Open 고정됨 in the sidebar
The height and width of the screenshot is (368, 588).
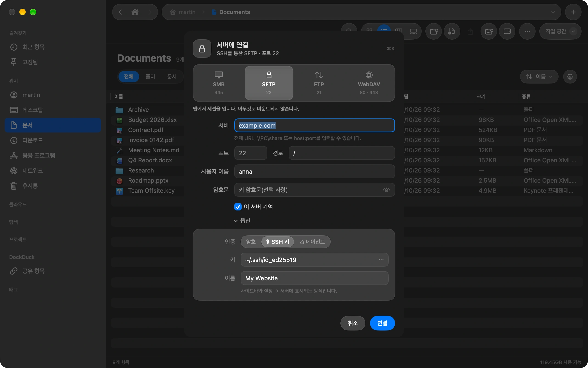coord(52,62)
